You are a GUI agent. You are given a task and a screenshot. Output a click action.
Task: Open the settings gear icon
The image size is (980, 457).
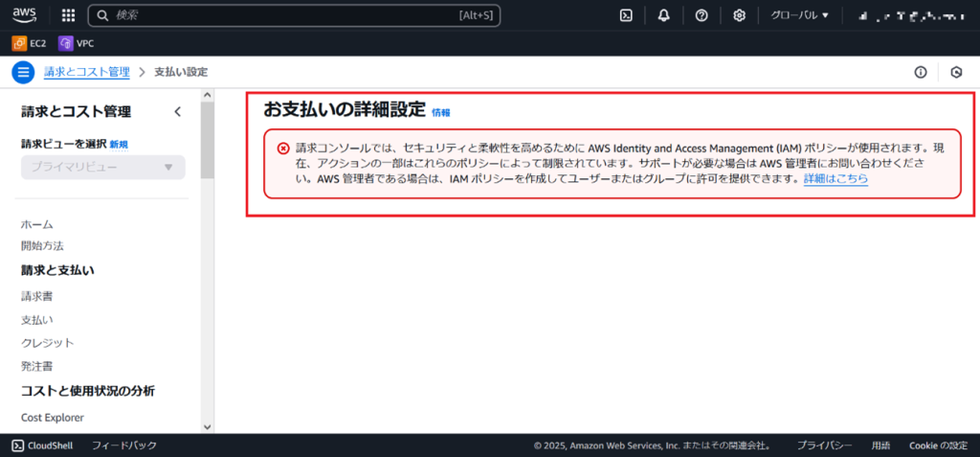[739, 15]
